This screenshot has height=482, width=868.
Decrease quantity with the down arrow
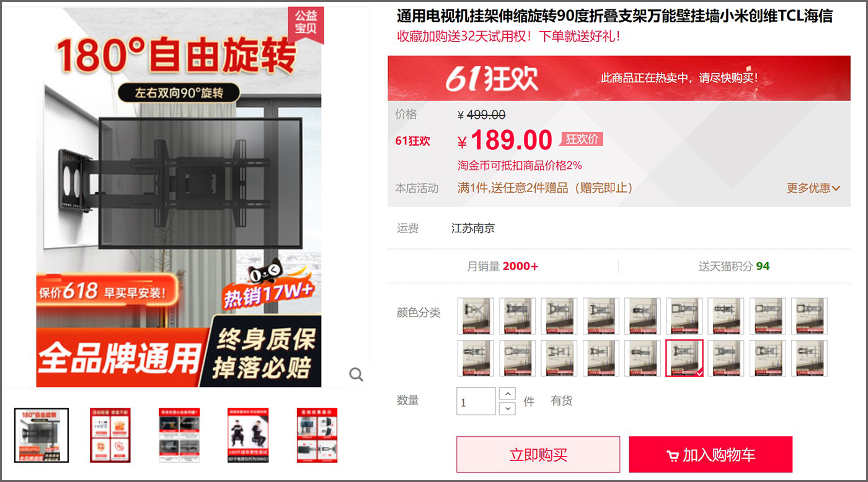click(x=507, y=408)
